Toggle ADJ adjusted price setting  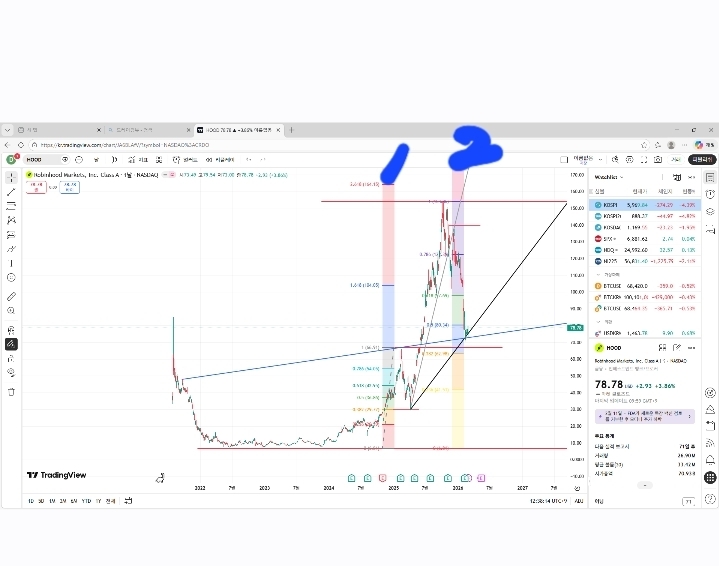578,500
